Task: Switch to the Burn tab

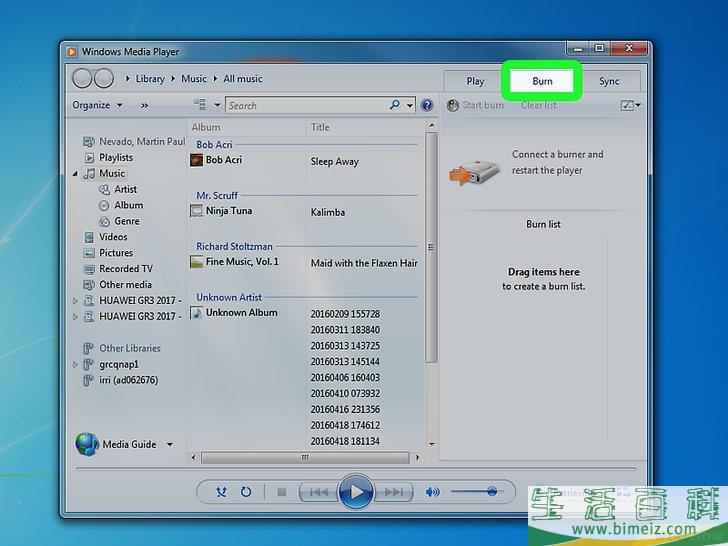Action: click(542, 81)
